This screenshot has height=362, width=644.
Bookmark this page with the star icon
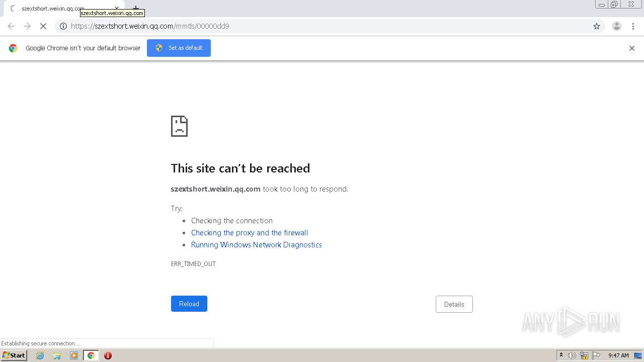click(597, 26)
